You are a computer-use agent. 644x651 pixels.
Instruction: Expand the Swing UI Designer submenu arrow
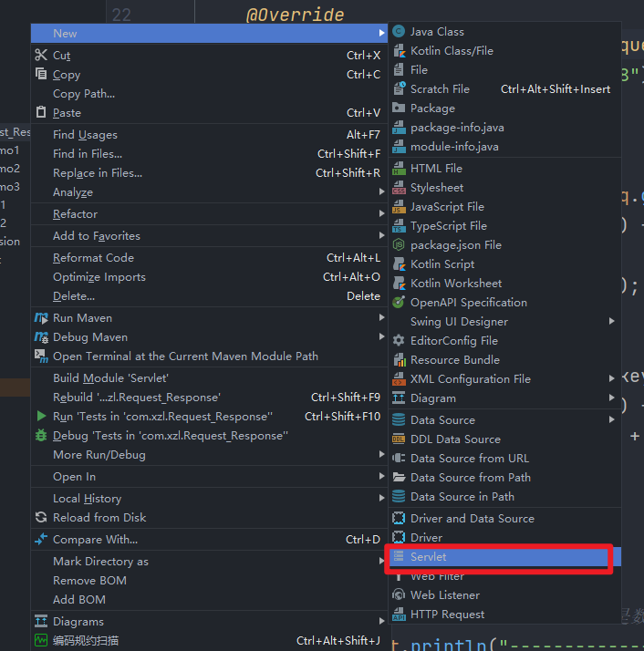611,321
